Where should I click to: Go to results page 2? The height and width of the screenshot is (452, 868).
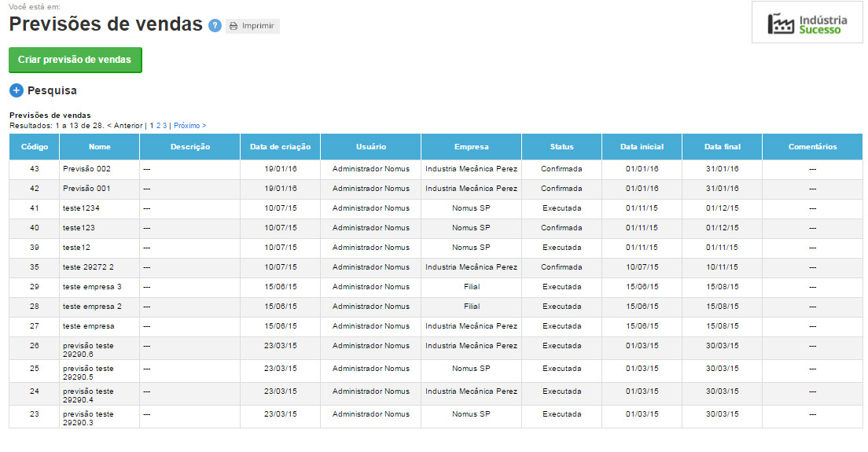tap(158, 125)
